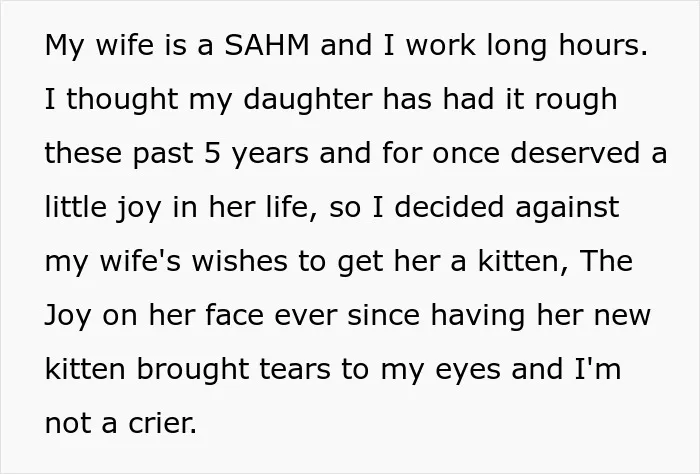
Task: Click the word "eyes" in seventh line
Action: [x=467, y=371]
